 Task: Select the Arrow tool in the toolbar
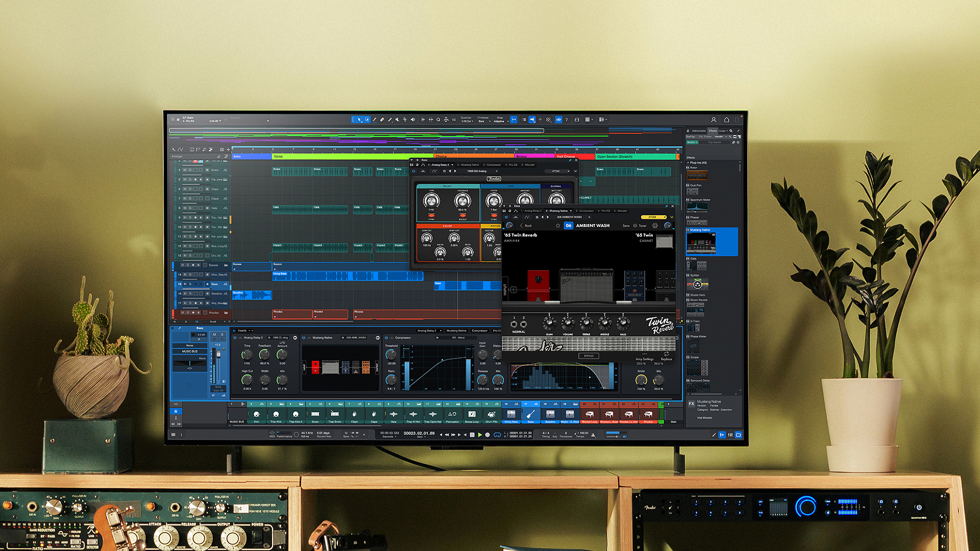(359, 120)
